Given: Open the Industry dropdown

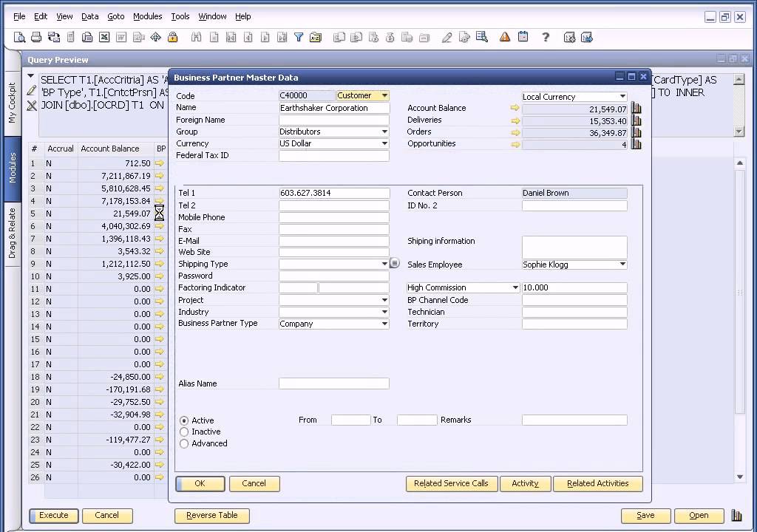Looking at the screenshot, I should click(x=384, y=313).
